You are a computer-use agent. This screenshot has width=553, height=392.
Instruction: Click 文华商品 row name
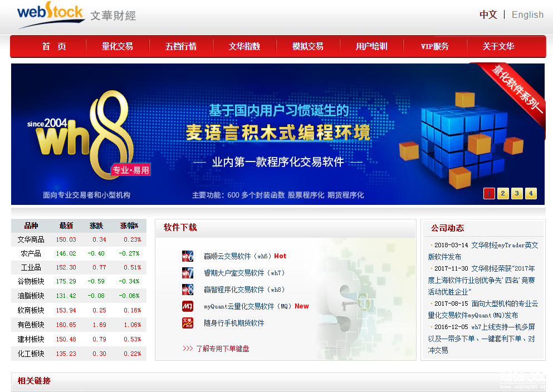tap(31, 240)
